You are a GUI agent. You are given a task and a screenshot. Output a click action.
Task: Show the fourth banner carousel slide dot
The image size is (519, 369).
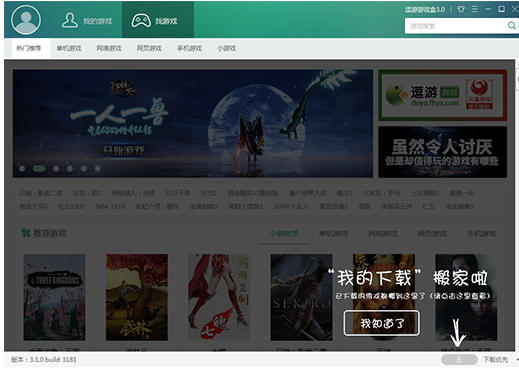(70, 169)
